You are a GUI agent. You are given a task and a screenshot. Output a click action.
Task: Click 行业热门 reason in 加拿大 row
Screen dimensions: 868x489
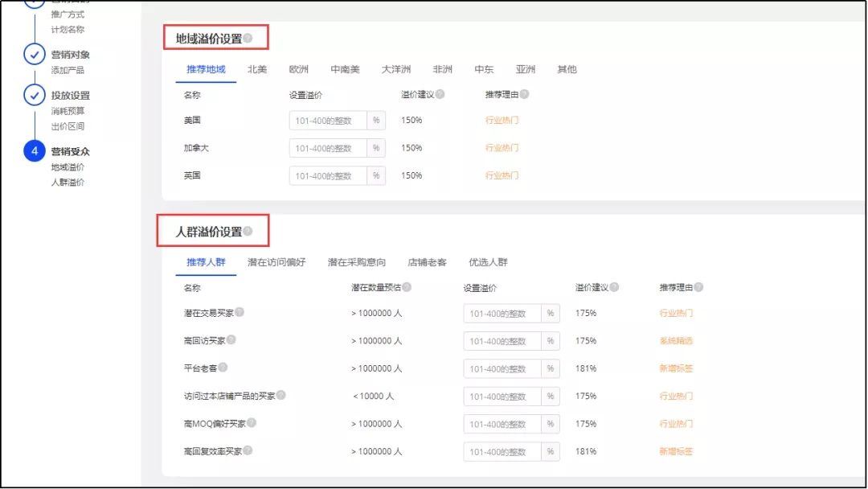click(502, 148)
